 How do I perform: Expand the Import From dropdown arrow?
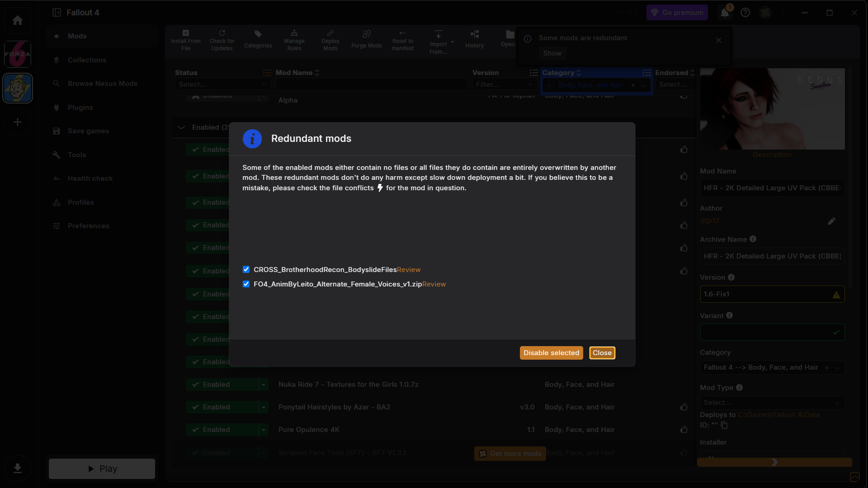(453, 42)
